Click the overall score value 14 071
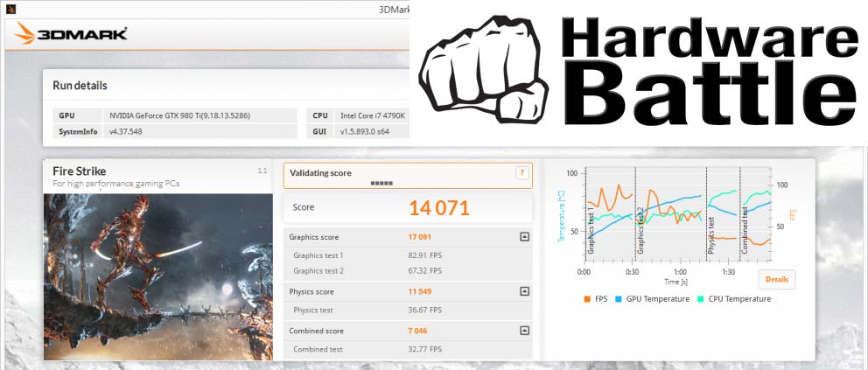 (439, 207)
